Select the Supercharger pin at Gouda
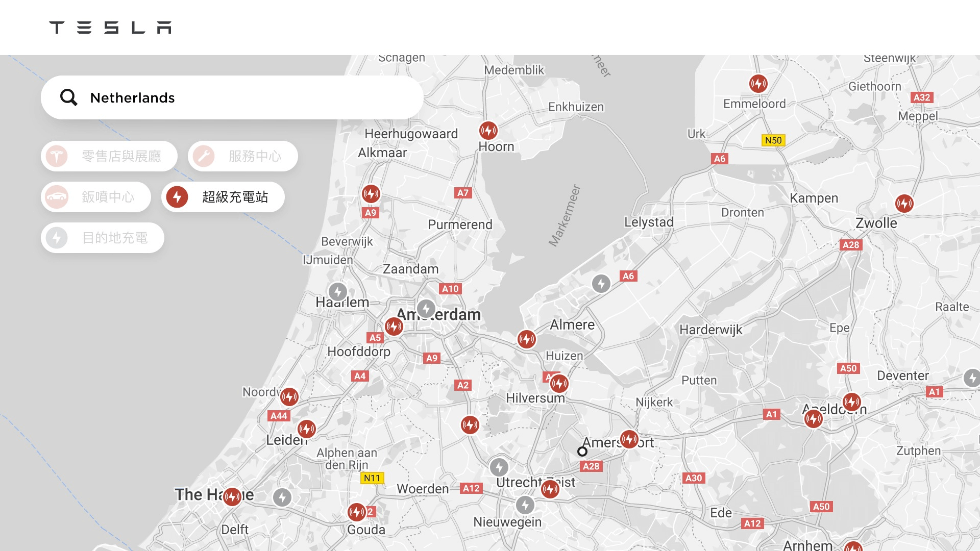 (x=357, y=512)
